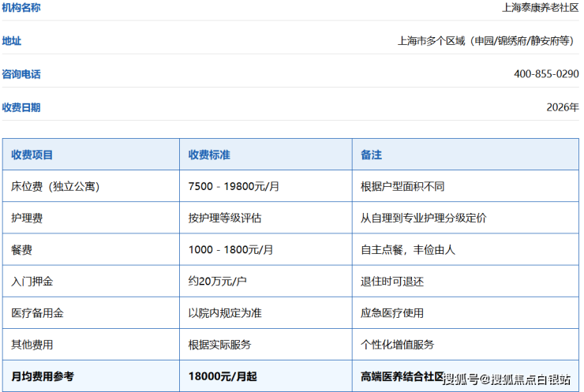This screenshot has width=584, height=392.
Task: Select the 医疗备用金 row label
Action: pyautogui.click(x=37, y=312)
